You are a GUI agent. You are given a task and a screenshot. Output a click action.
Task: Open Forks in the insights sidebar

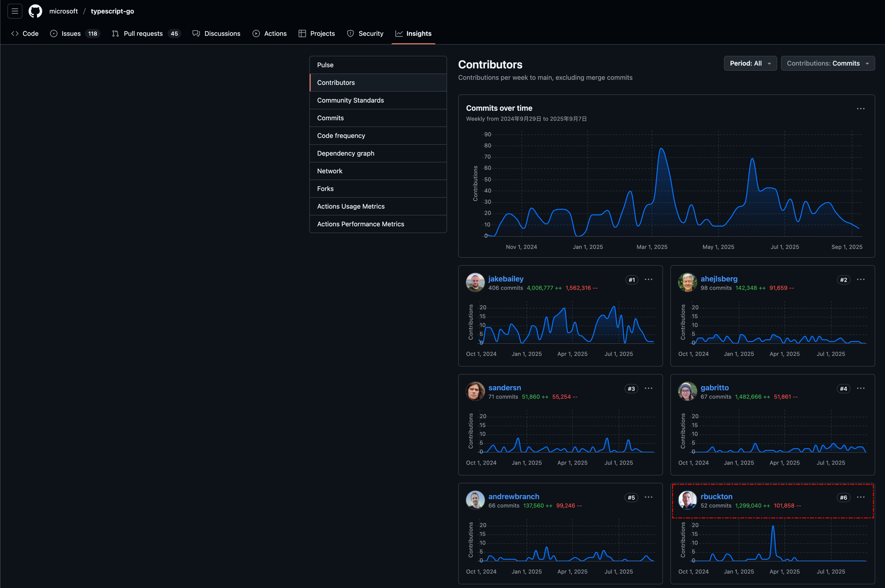(378, 188)
